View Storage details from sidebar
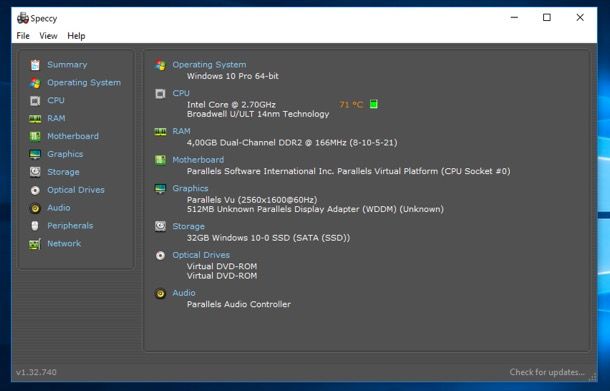 63,172
